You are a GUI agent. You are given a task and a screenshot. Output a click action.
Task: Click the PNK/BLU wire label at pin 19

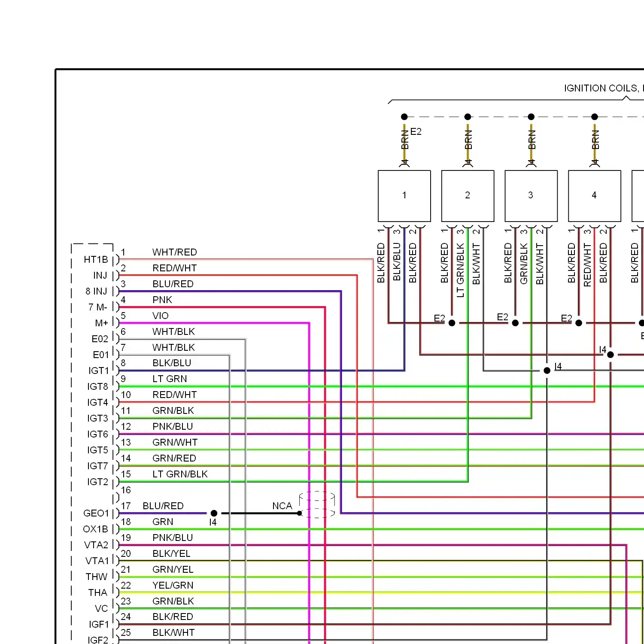[173, 538]
